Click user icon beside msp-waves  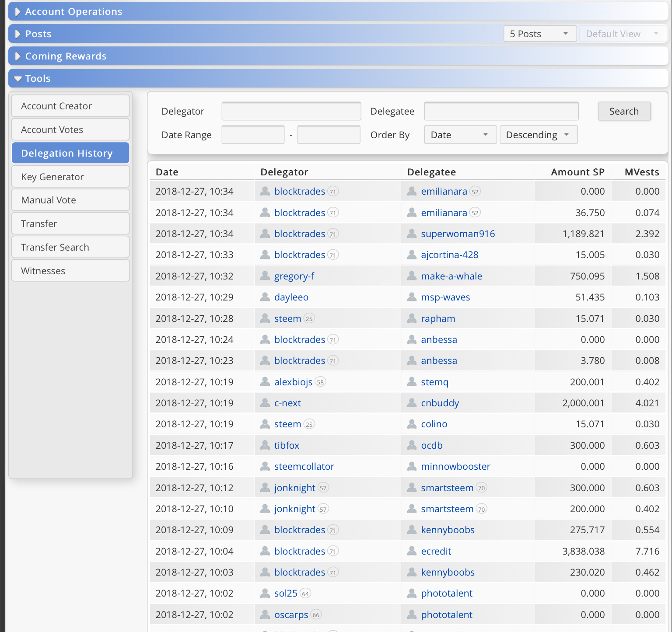click(x=412, y=297)
